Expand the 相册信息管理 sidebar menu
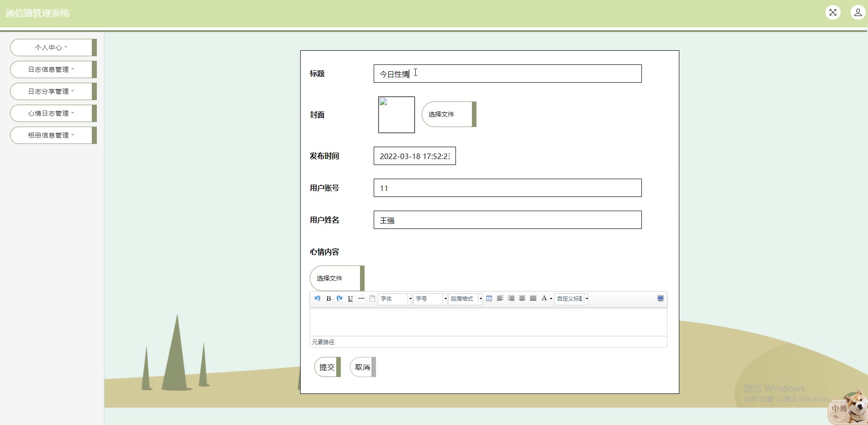This screenshot has width=868, height=425. [x=53, y=135]
